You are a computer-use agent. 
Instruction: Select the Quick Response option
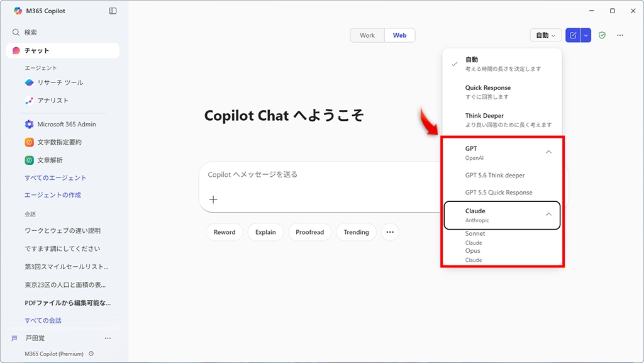click(502, 92)
